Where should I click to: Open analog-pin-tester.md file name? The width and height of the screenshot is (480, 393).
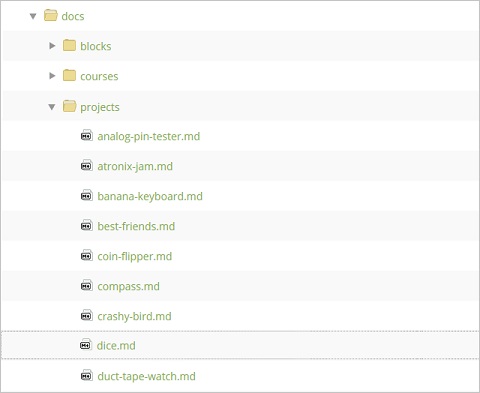pyautogui.click(x=149, y=136)
